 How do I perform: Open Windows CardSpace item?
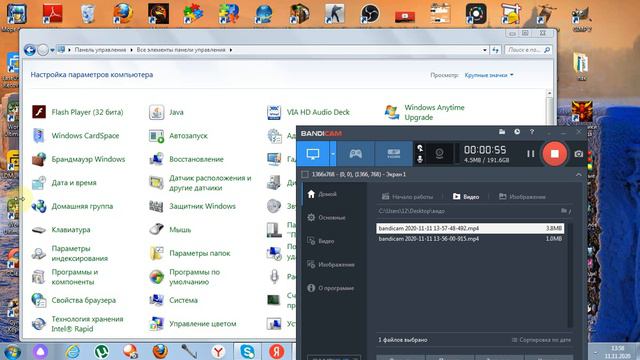76,136
